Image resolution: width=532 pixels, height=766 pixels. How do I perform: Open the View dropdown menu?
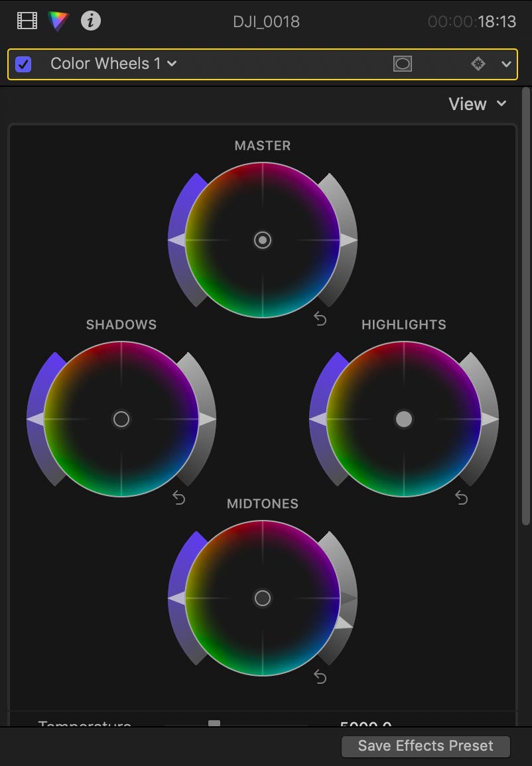(478, 103)
